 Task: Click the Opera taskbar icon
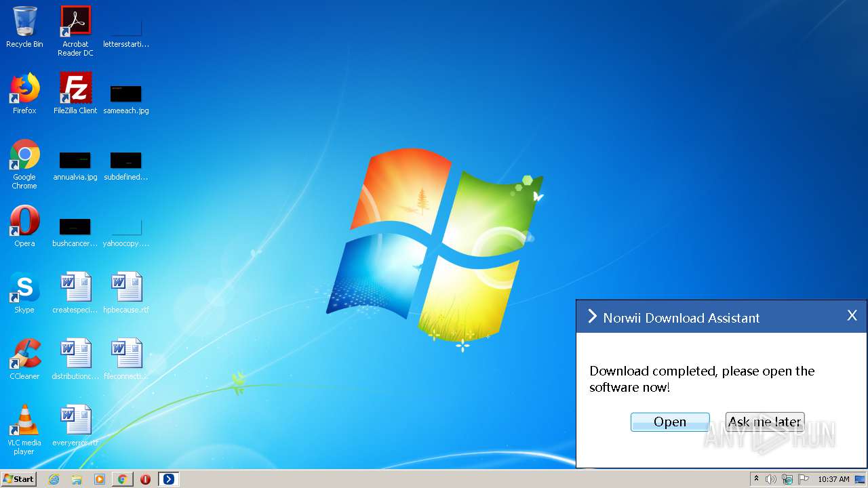pyautogui.click(x=145, y=479)
